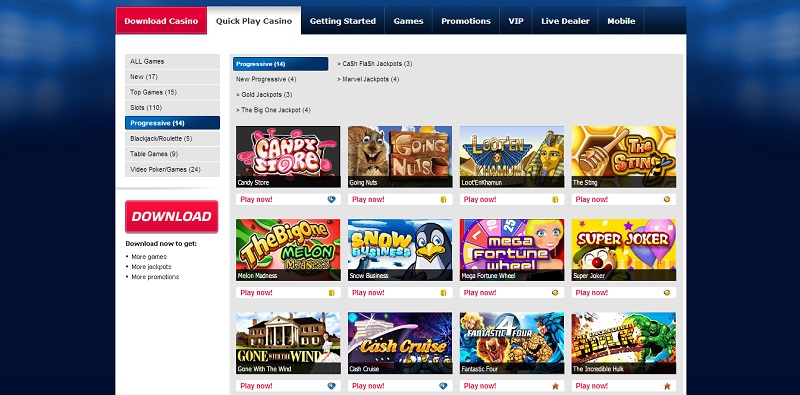Click Play now! under Cash Cruise
800x395 pixels.
point(368,386)
